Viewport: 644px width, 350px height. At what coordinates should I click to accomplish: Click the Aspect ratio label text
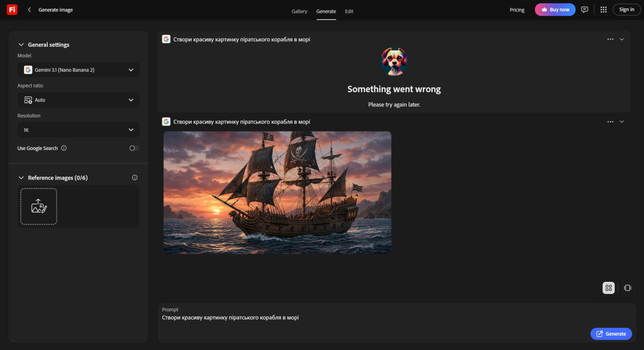30,86
